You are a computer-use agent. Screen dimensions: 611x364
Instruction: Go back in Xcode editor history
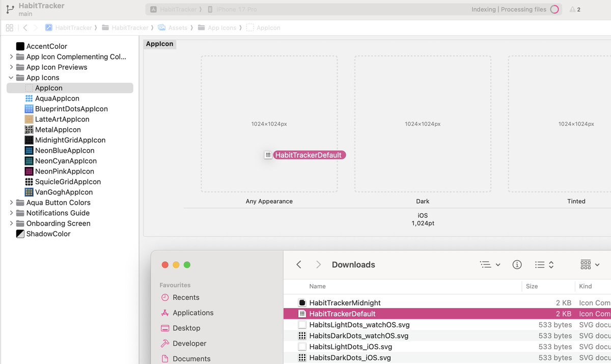coord(25,27)
